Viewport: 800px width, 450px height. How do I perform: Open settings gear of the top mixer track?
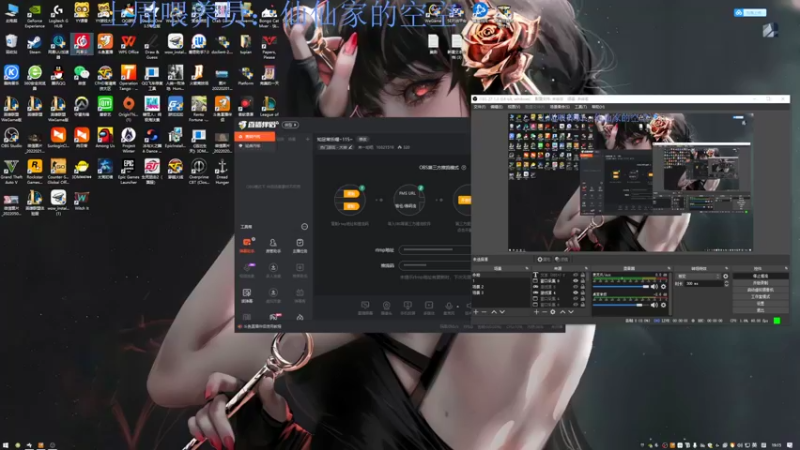tap(663, 287)
